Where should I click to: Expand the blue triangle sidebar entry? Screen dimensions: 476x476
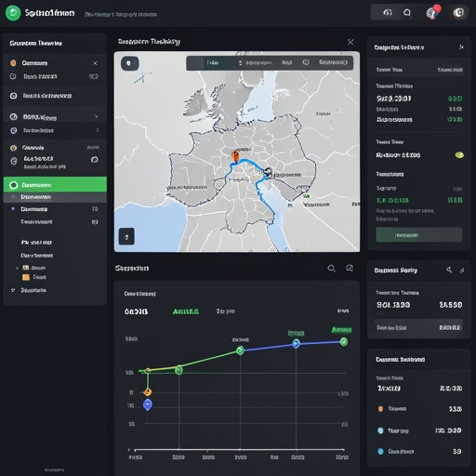(13, 209)
